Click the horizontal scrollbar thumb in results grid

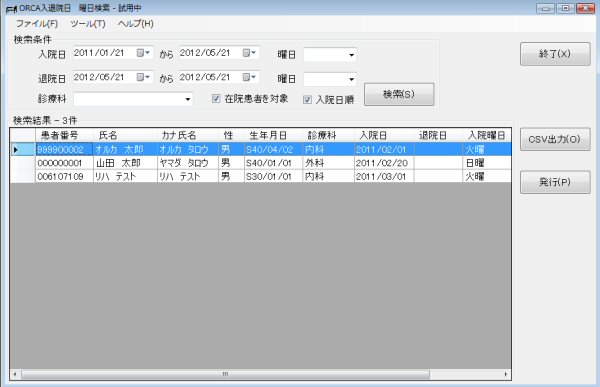coord(225,374)
